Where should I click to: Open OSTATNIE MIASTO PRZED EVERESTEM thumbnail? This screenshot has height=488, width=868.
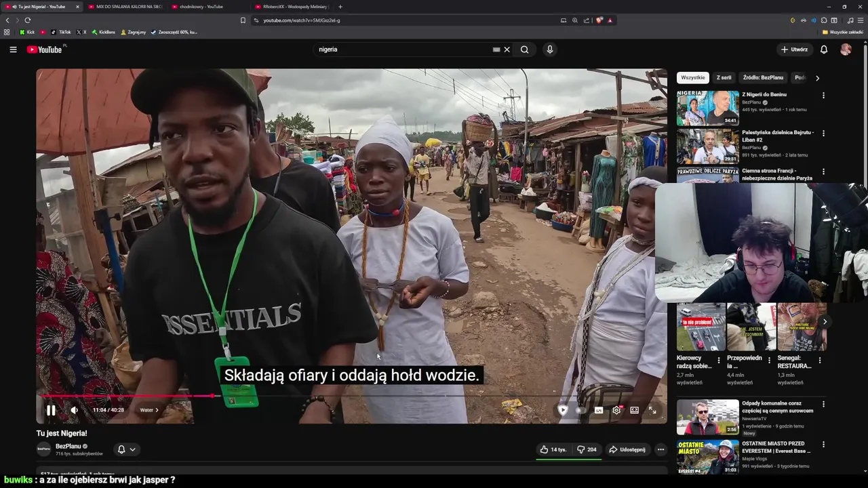click(707, 457)
